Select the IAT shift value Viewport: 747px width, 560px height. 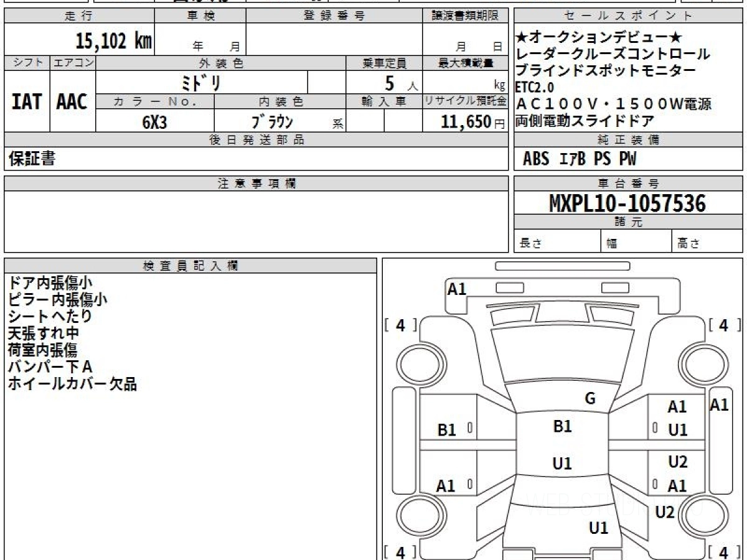point(27,101)
